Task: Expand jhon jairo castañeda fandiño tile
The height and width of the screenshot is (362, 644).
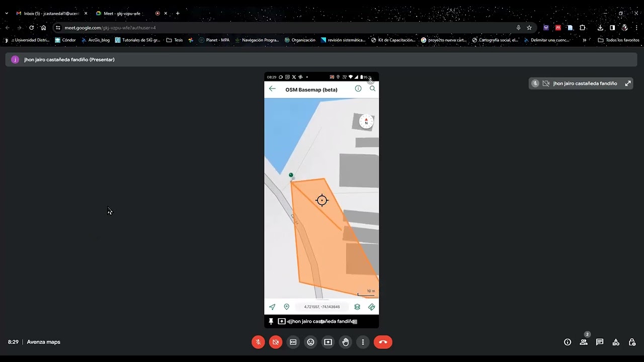Action: [x=628, y=83]
